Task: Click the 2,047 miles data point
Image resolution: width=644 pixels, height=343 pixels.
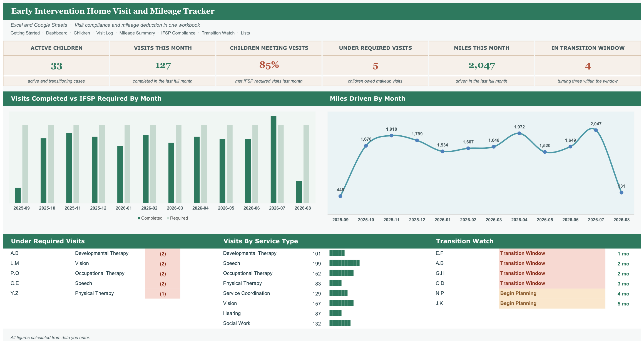Action: pyautogui.click(x=596, y=130)
